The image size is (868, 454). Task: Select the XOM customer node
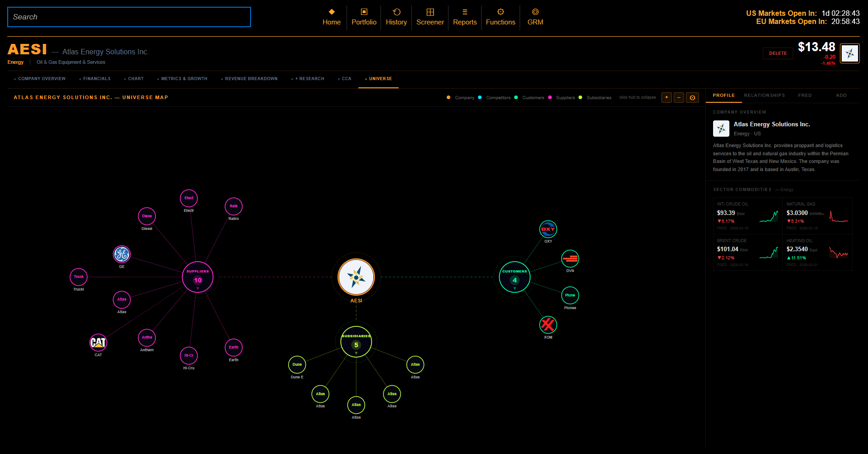coord(548,325)
